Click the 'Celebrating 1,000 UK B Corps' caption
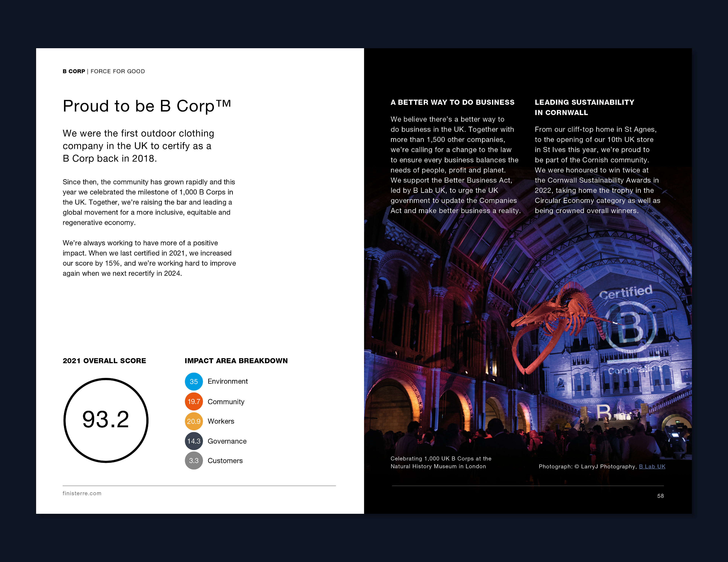Viewport: 728px width, 562px height. coord(441,462)
